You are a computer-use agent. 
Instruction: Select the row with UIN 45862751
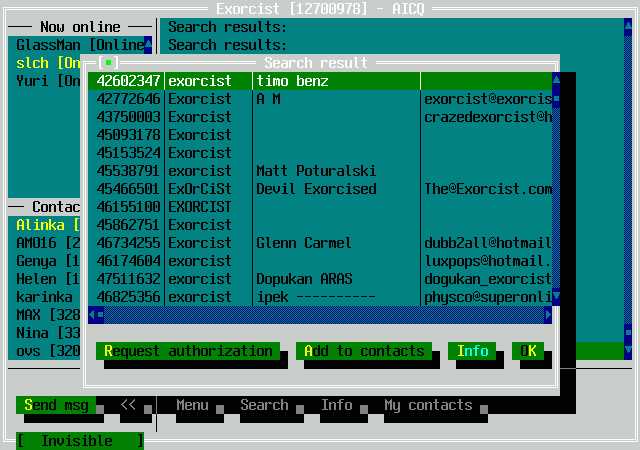coord(320,225)
